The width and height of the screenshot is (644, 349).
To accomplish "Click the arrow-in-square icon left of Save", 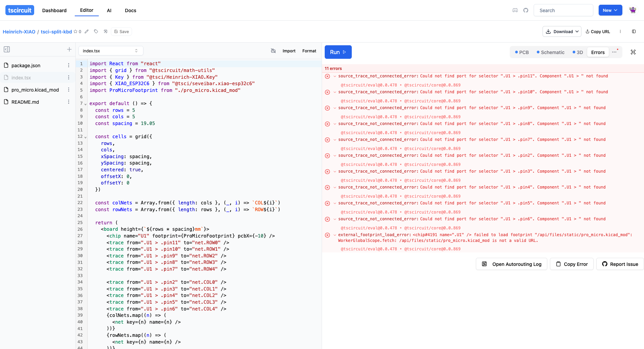I will coord(106,31).
